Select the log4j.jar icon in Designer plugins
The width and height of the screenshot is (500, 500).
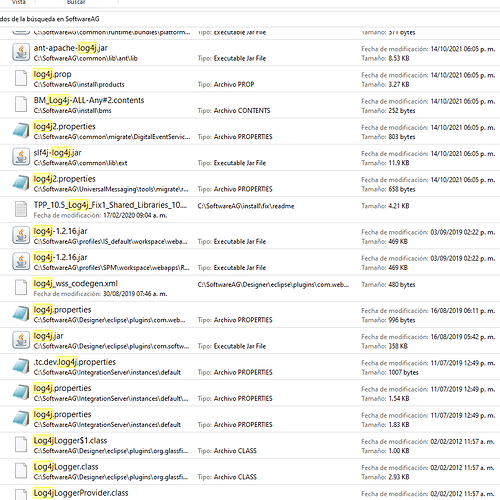pos(21,340)
